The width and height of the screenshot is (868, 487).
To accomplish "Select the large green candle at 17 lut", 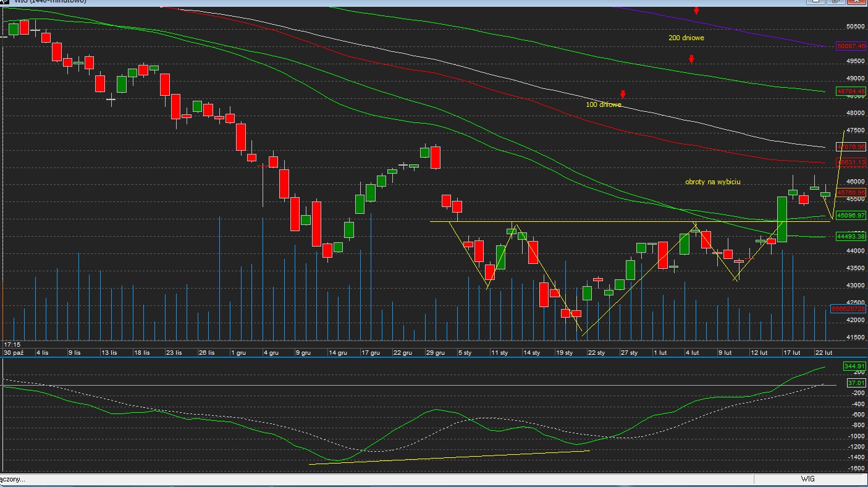I will tap(782, 219).
